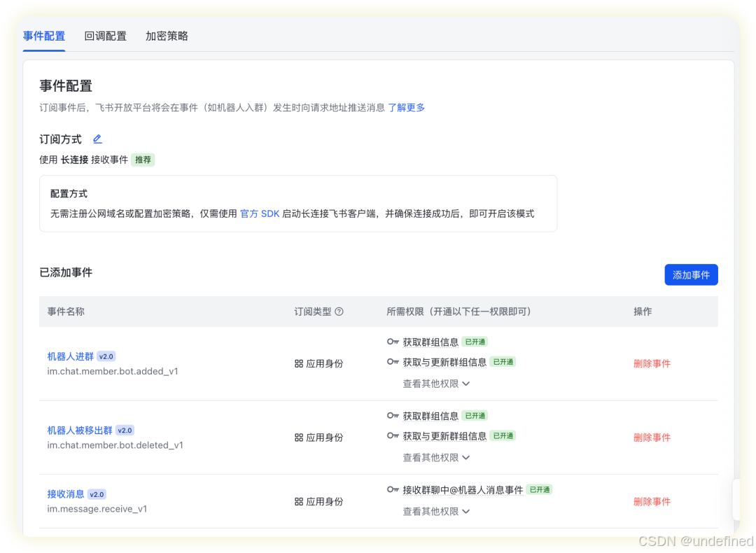Switch to the 回调配置 tab
The height and width of the screenshot is (553, 756).
pos(105,36)
